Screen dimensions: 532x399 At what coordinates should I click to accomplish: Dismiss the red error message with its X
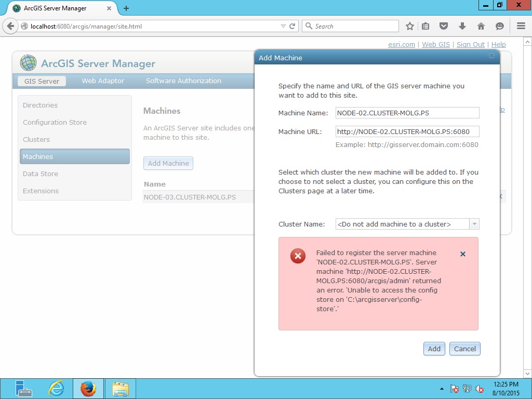(463, 254)
